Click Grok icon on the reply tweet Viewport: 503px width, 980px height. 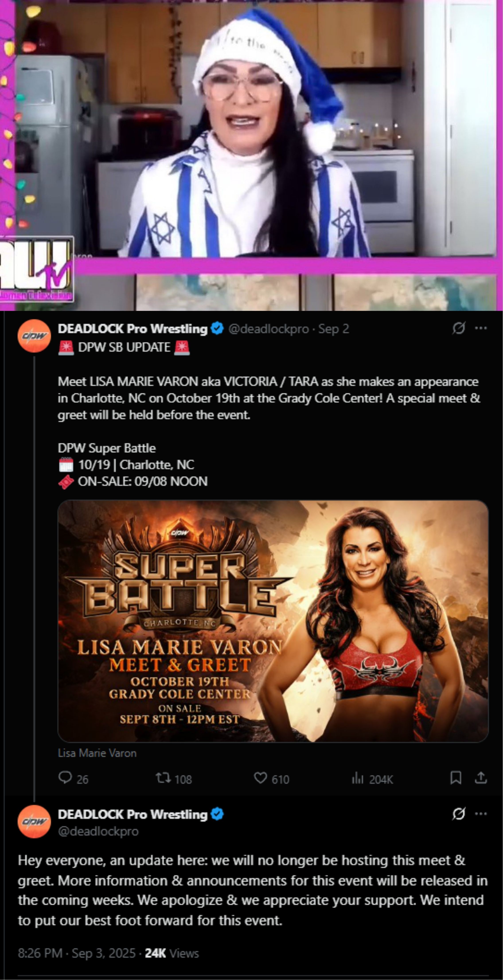pos(458,814)
